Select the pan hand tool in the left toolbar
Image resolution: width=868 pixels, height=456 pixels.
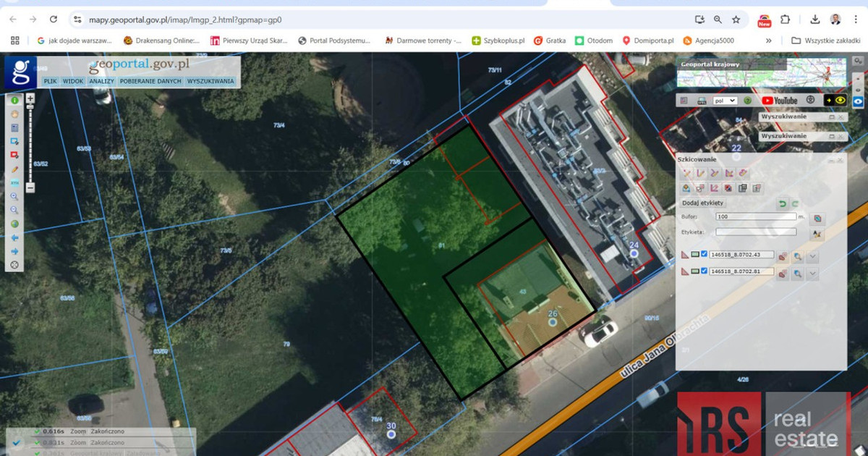[x=14, y=114]
